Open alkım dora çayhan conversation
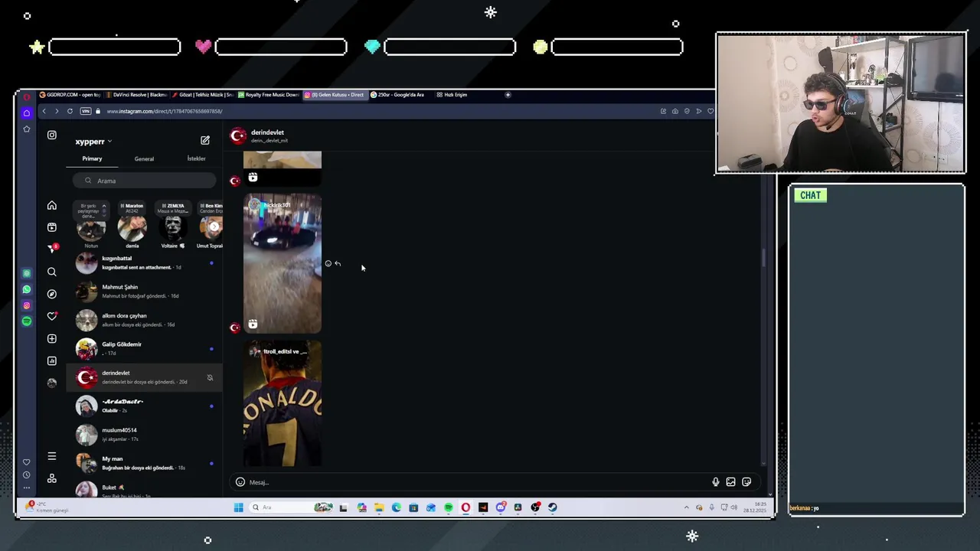Viewport: 980px width, 551px height. (x=145, y=320)
